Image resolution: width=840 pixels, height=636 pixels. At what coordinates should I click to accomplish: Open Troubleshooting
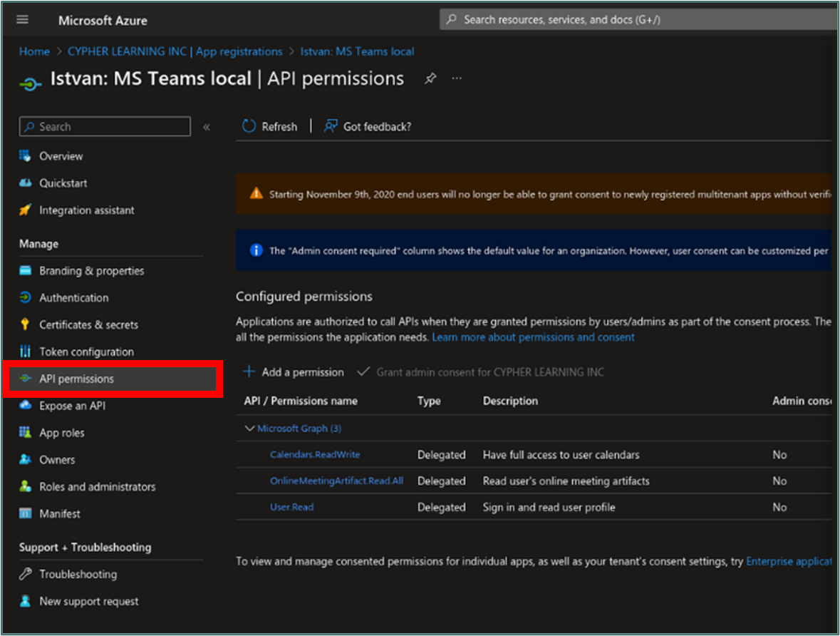click(78, 575)
